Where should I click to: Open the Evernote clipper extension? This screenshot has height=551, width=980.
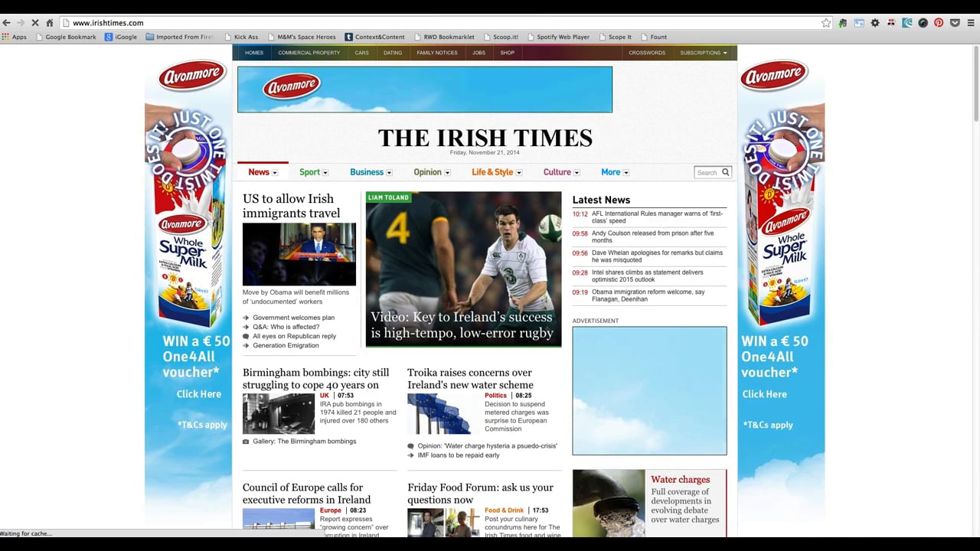(x=843, y=23)
